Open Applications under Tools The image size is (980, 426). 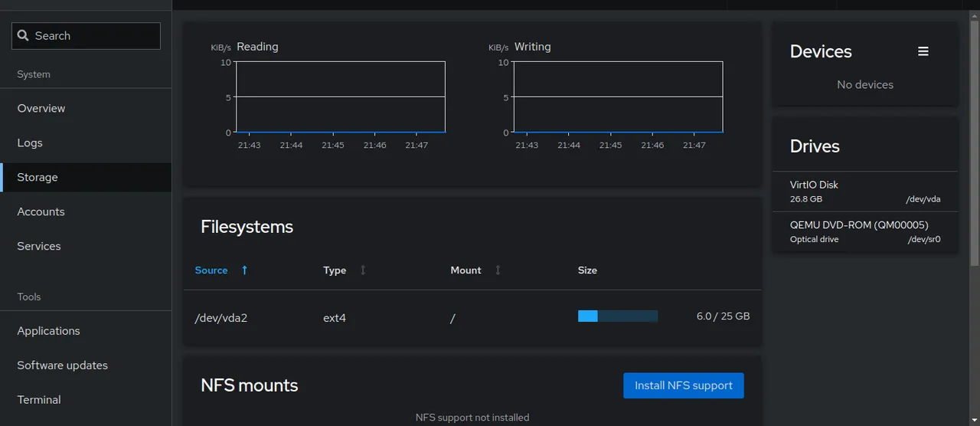point(86,331)
